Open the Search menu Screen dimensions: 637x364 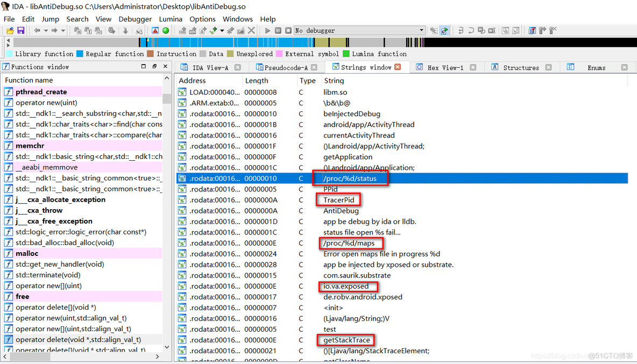point(77,19)
